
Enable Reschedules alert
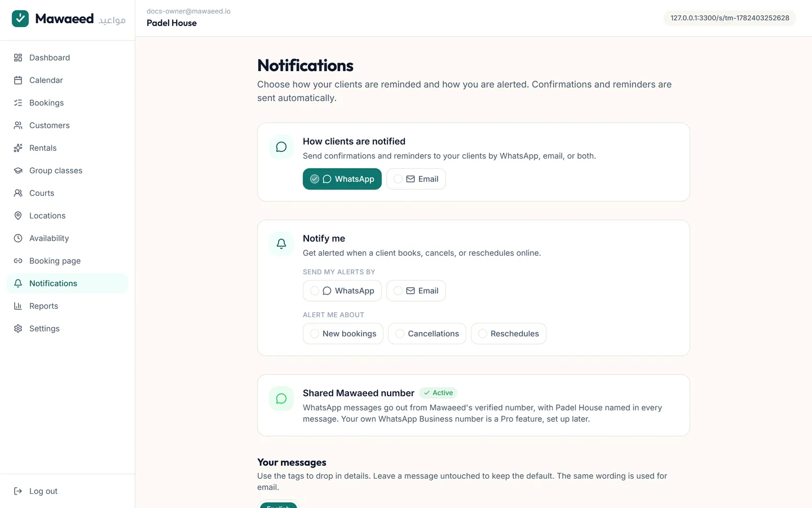[x=509, y=334]
